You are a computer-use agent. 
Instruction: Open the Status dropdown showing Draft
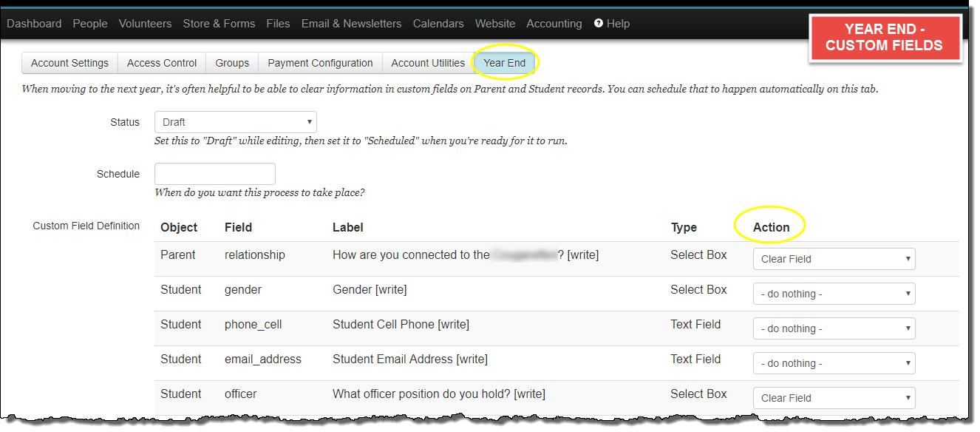point(236,122)
